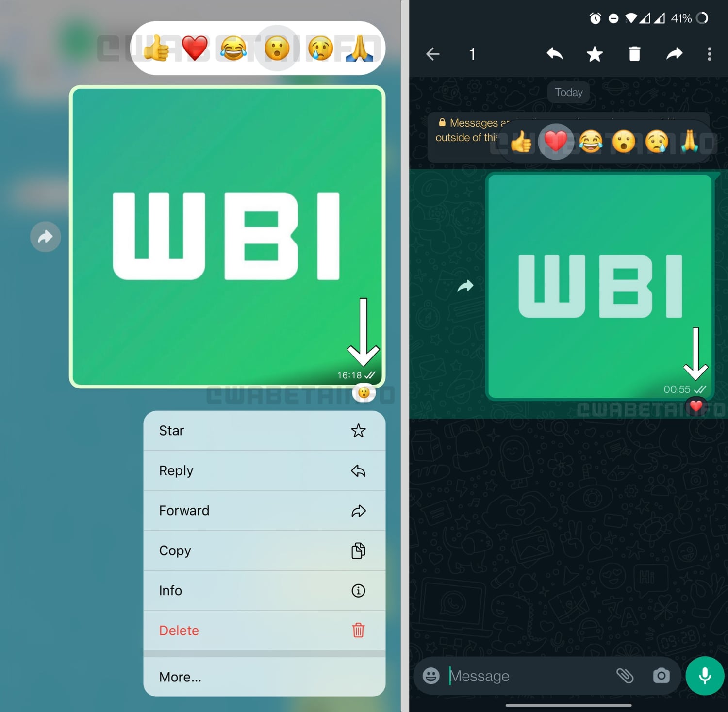Screen dimensions: 728x712
Task: Star the selected message in dark toolbar
Action: click(595, 54)
